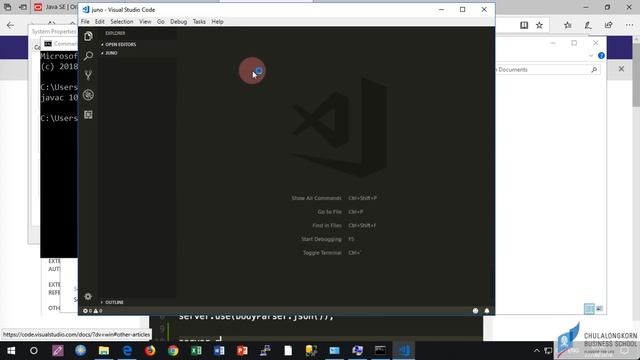The width and height of the screenshot is (640, 360).
Task: Click the Go to File shortcut hint
Action: 340,212
